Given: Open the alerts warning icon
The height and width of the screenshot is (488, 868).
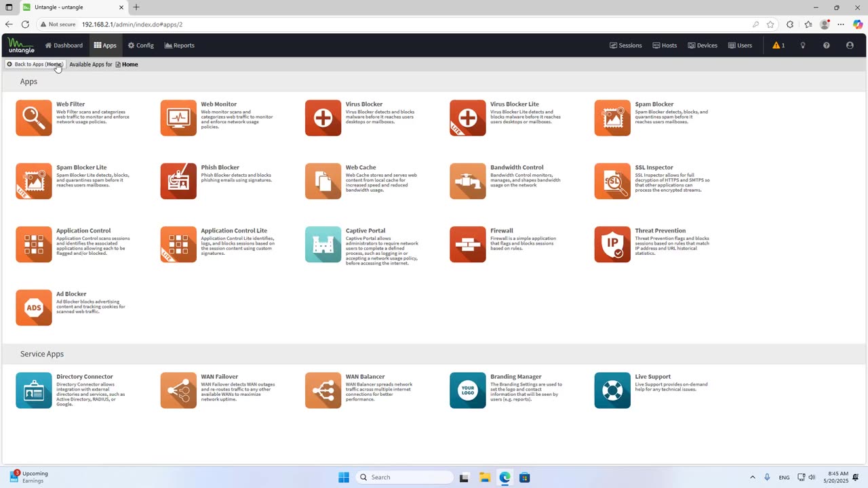Looking at the screenshot, I should [778, 45].
